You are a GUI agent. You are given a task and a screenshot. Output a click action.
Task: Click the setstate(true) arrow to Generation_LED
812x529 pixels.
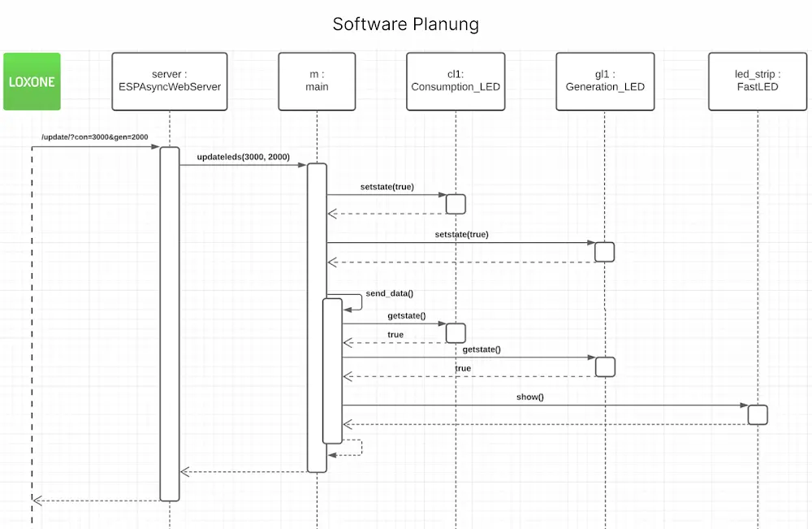(463, 242)
